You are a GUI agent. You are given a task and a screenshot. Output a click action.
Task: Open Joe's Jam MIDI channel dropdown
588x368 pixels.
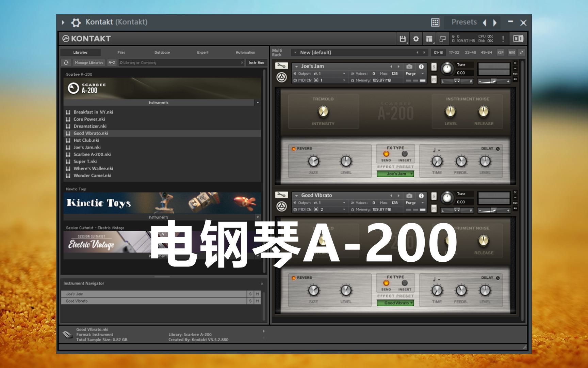point(320,80)
